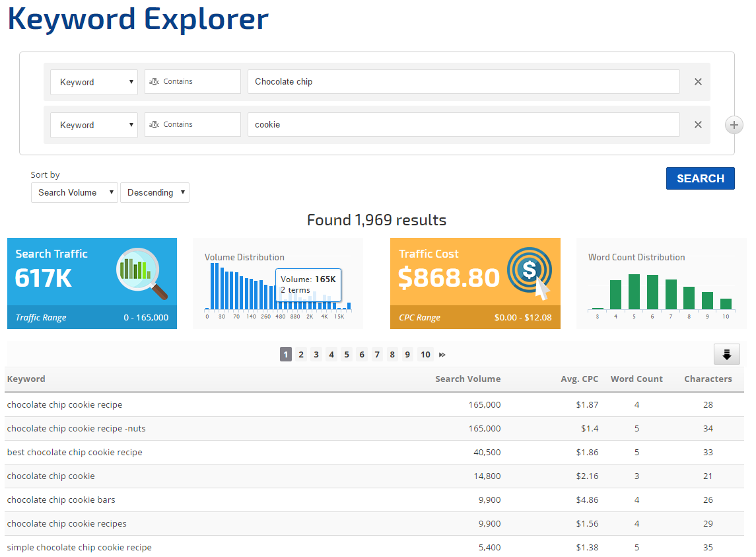
Task: Open first row's Keyword field dropdown
Action: pyautogui.click(x=94, y=82)
